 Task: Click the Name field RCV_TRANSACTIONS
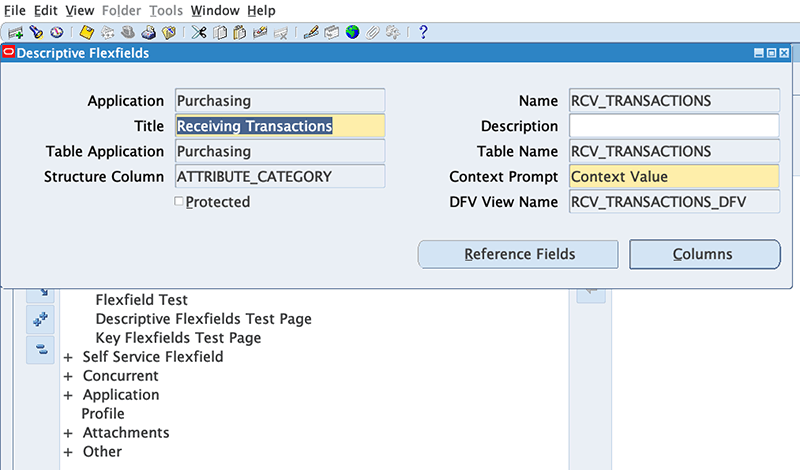pos(674,101)
